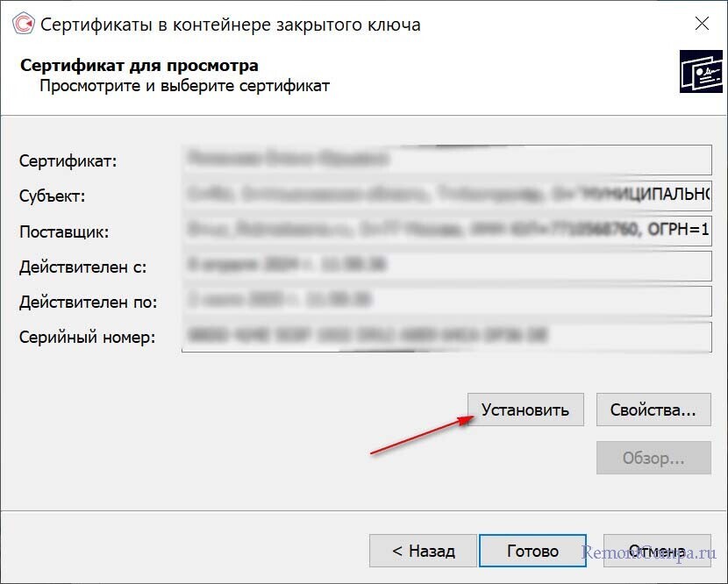Open certificate Свойства... dialog
The image size is (728, 584).
click(653, 410)
